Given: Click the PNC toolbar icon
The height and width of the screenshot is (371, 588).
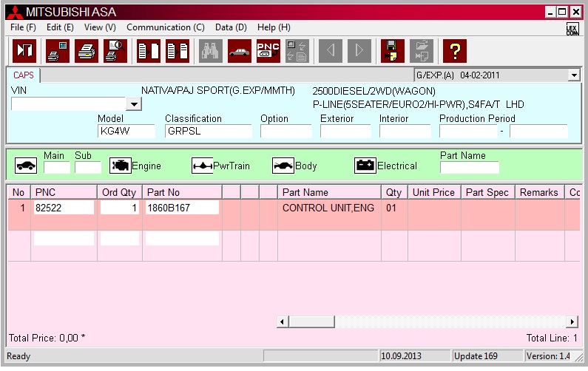Looking at the screenshot, I should click(268, 51).
